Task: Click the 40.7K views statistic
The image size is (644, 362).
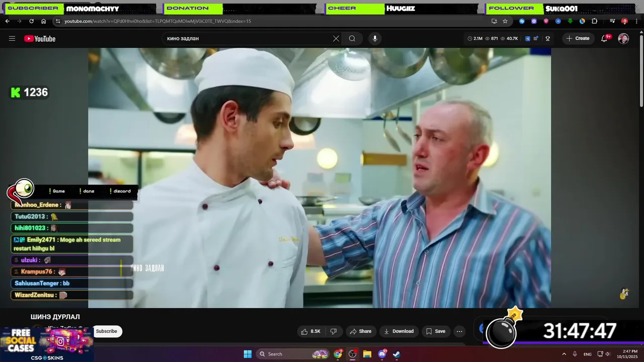Action: click(509, 39)
